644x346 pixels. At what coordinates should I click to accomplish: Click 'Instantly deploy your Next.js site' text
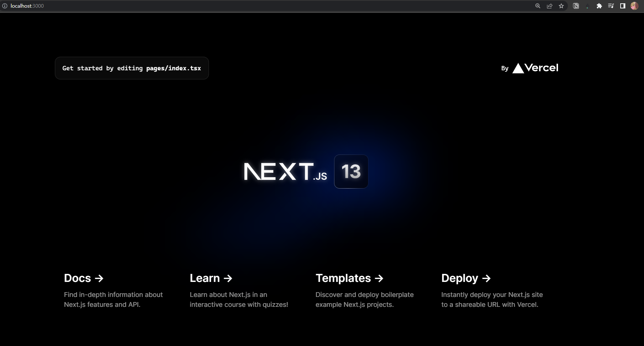[492, 295]
